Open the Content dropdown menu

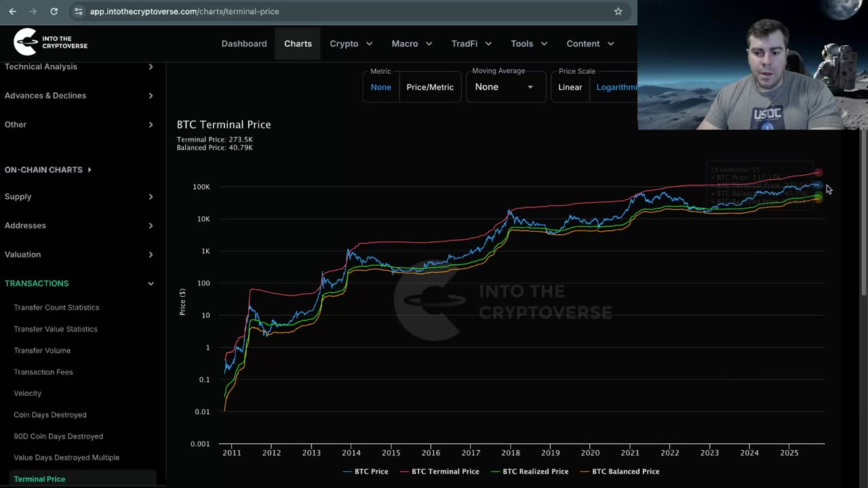pyautogui.click(x=590, y=43)
